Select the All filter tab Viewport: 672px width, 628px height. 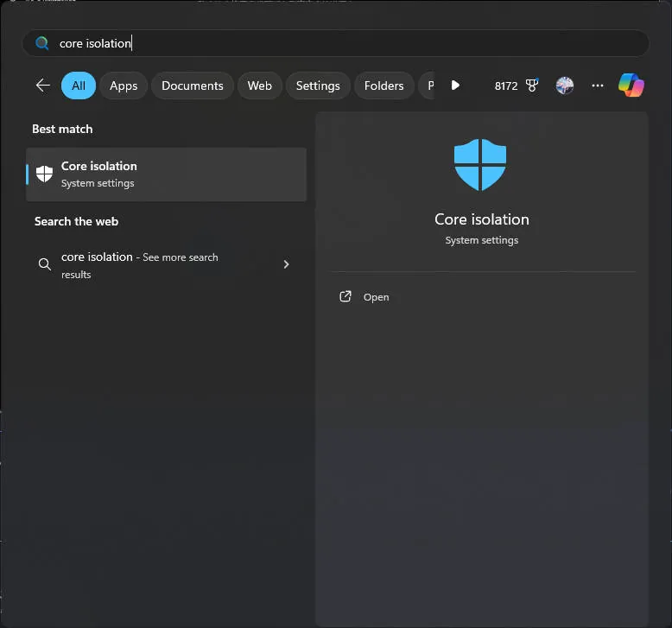point(79,86)
